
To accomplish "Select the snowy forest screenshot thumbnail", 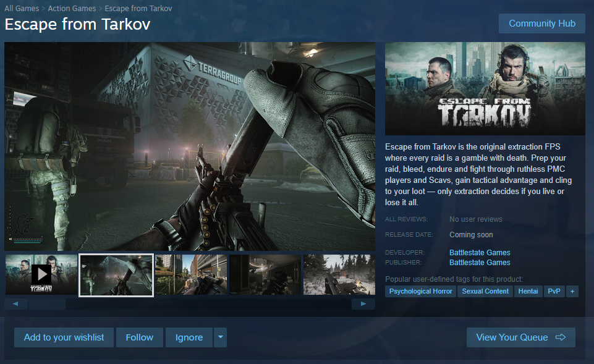I will [339, 274].
